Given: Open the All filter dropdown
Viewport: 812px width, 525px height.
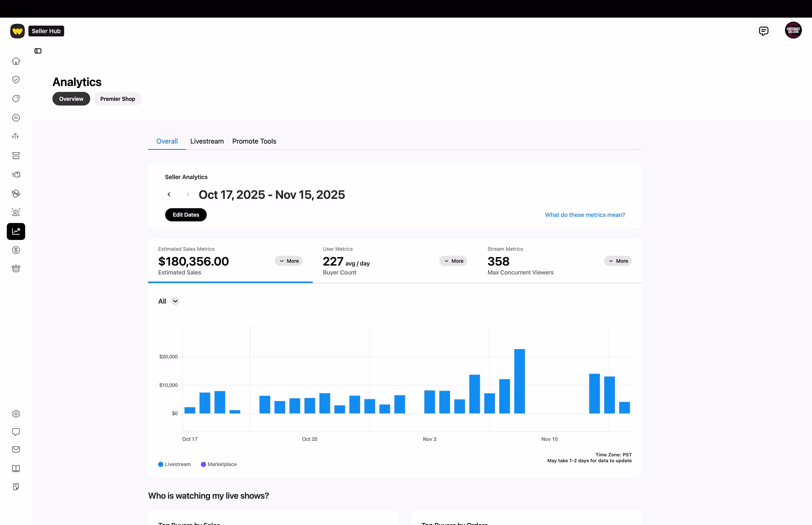Looking at the screenshot, I should (169, 301).
